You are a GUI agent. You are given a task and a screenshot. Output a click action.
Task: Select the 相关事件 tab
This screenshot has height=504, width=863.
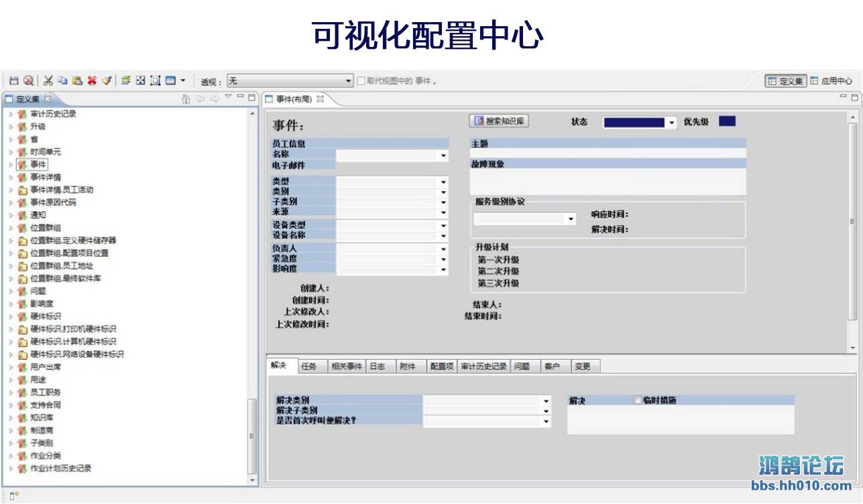(347, 367)
